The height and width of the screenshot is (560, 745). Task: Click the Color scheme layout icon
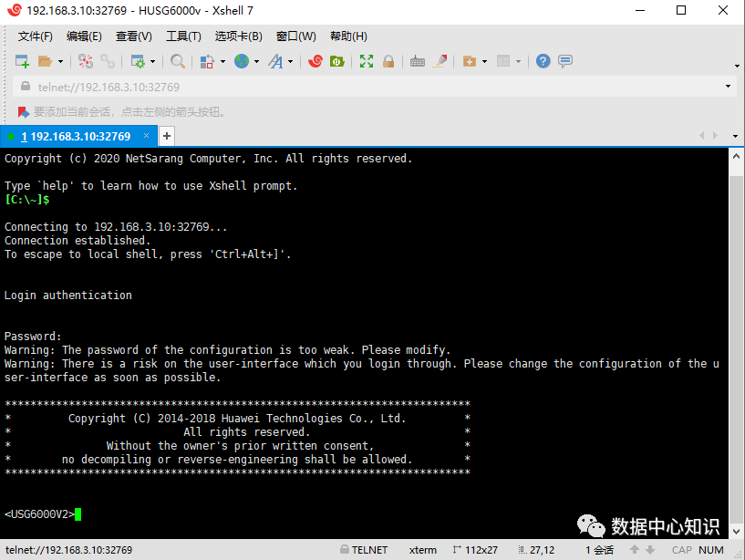[x=207, y=61]
